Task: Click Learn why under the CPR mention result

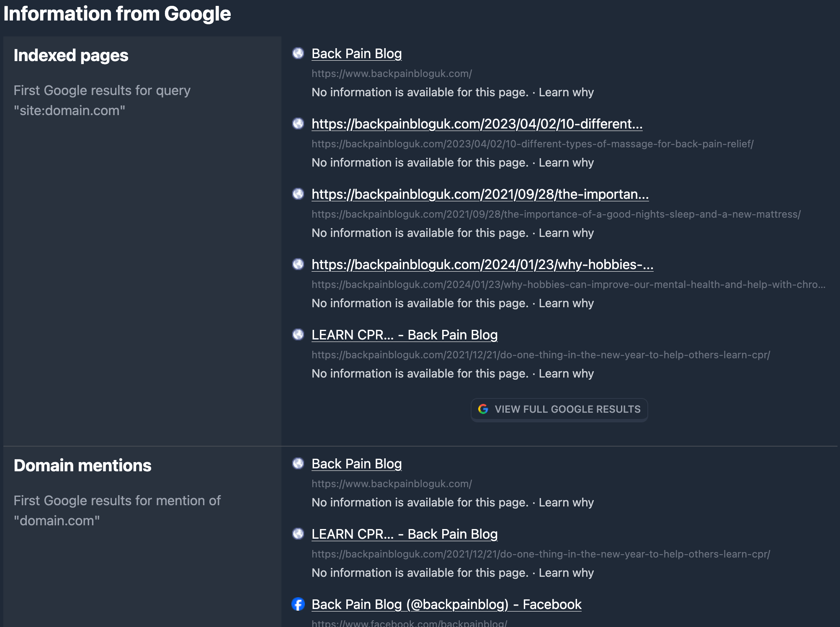Action: click(566, 573)
